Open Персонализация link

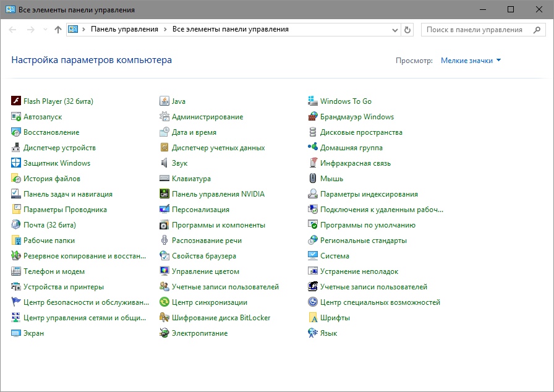coord(200,210)
